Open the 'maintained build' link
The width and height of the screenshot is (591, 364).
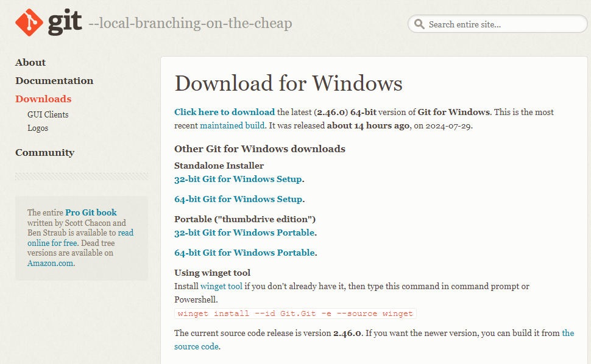tap(232, 125)
